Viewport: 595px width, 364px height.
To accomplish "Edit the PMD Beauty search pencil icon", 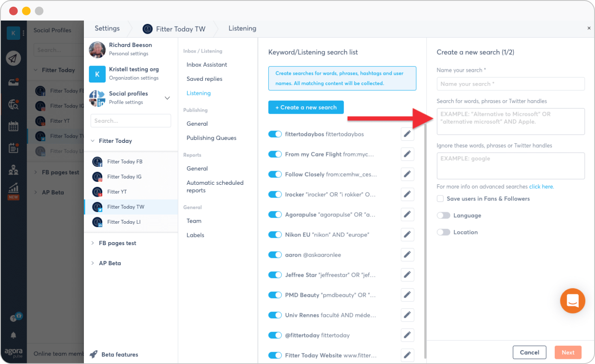I will (408, 295).
